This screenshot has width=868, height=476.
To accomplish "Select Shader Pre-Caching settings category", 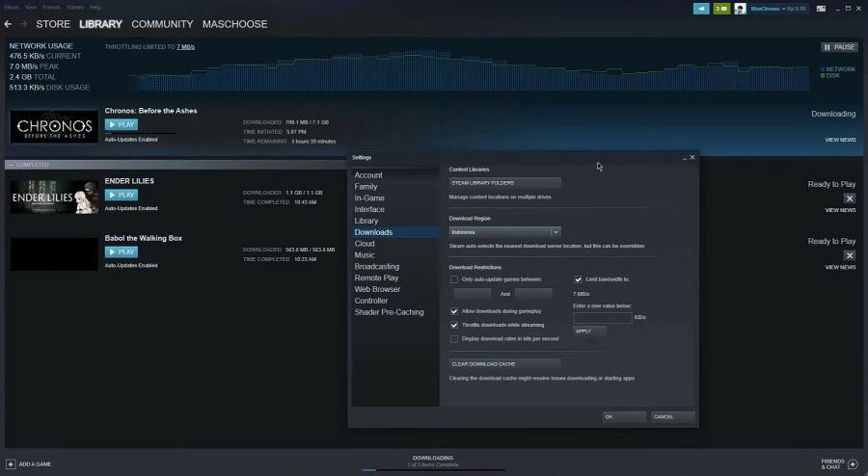I will tap(389, 312).
